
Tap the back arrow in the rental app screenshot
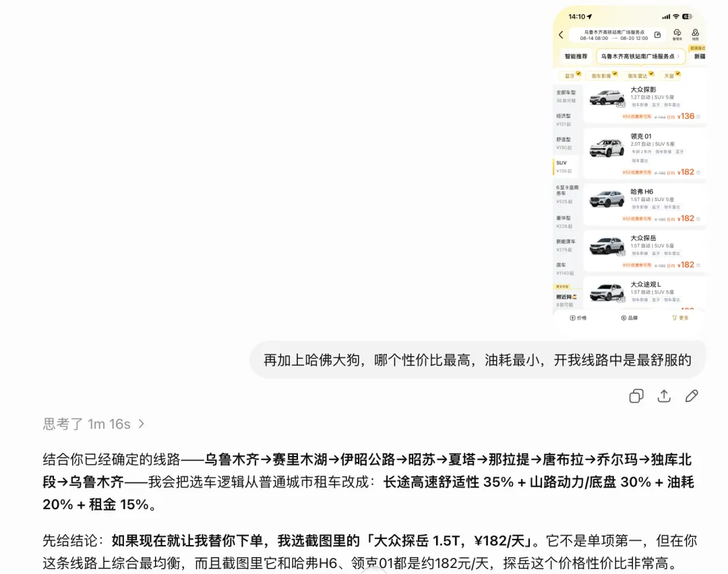[561, 35]
